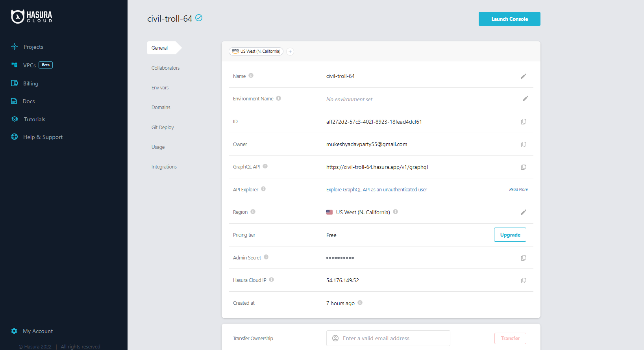Open Projects from the sidebar
Viewport: 644px width, 350px height.
coord(33,47)
